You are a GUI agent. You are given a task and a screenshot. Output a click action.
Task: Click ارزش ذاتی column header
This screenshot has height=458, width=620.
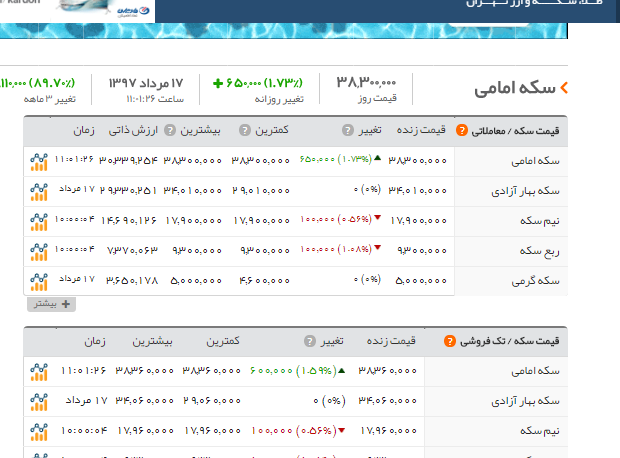coord(133,130)
